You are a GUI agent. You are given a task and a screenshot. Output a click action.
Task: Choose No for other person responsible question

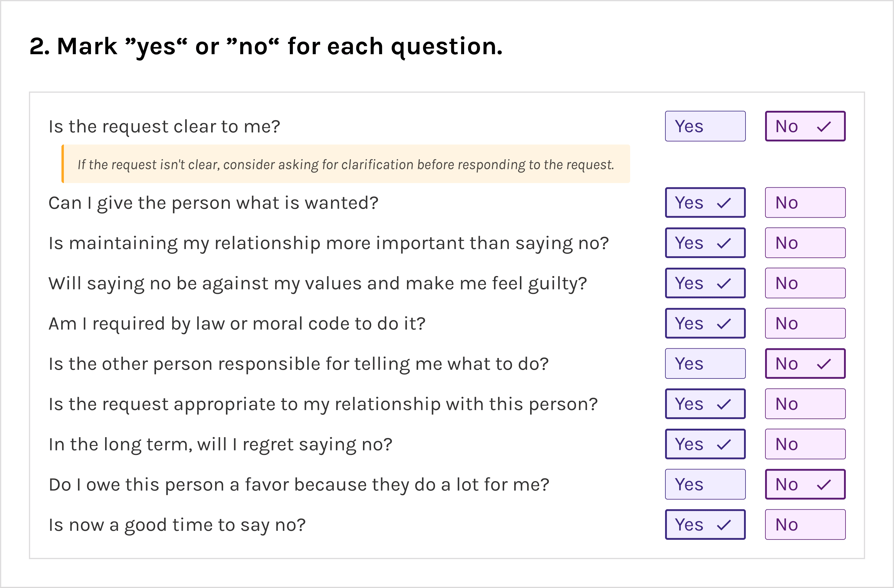[805, 363]
